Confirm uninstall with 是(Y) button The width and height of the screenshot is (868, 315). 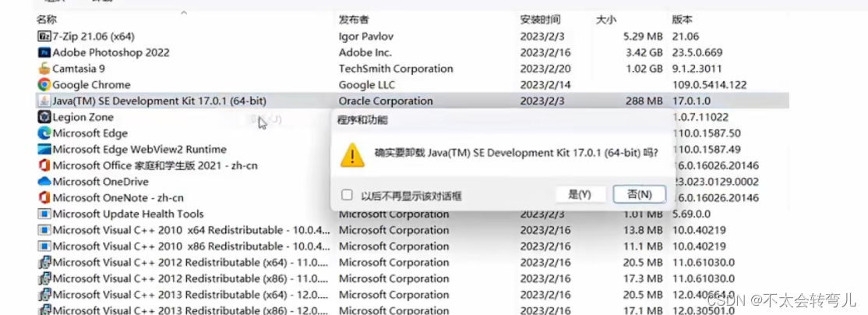coord(580,194)
